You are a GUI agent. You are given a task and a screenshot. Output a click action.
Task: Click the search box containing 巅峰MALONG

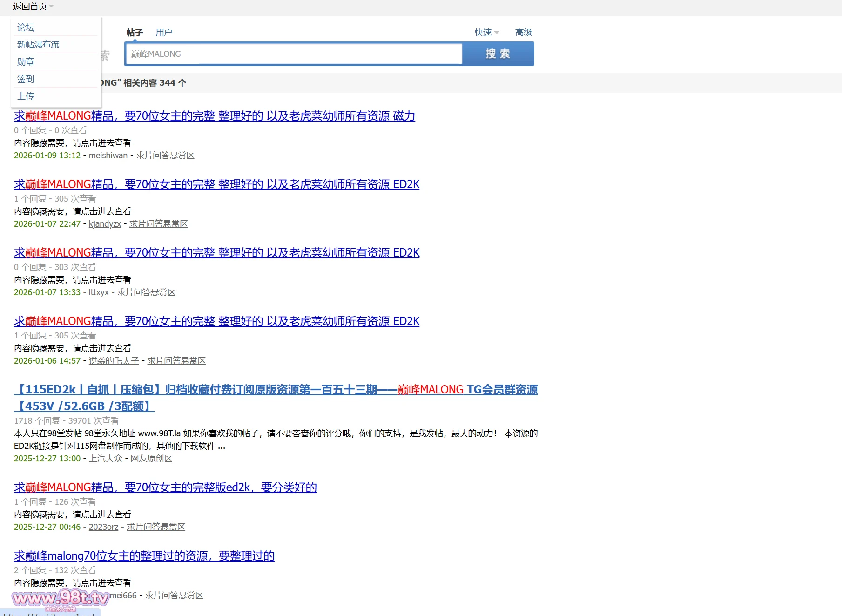(x=293, y=54)
